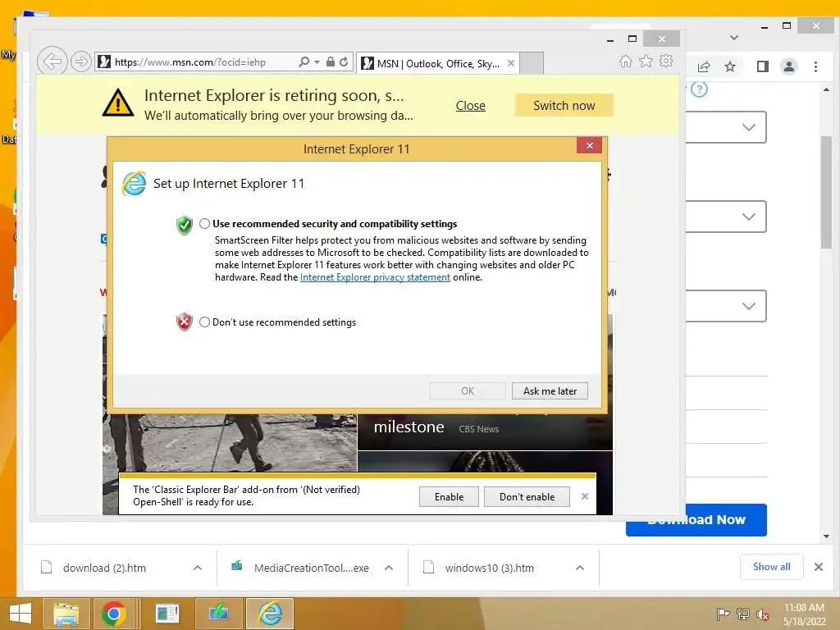Click the Chrome page scrollbar thumb
This screenshot has width=840, height=630.
pos(826,192)
